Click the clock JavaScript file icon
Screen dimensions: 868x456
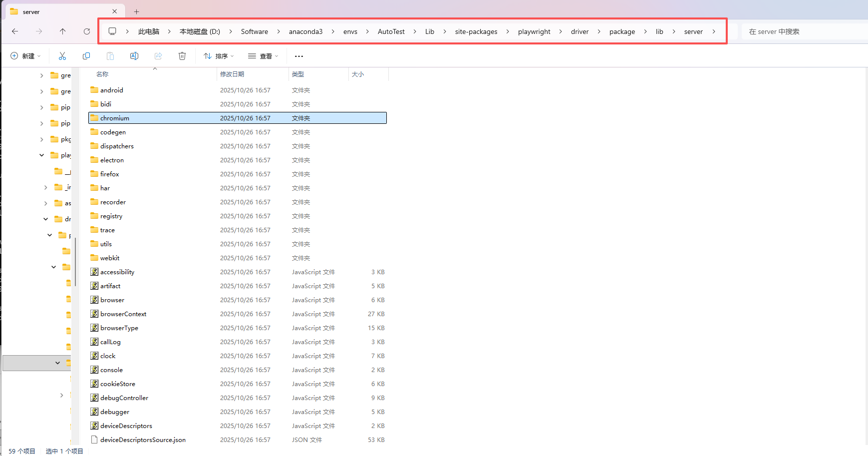pyautogui.click(x=94, y=356)
